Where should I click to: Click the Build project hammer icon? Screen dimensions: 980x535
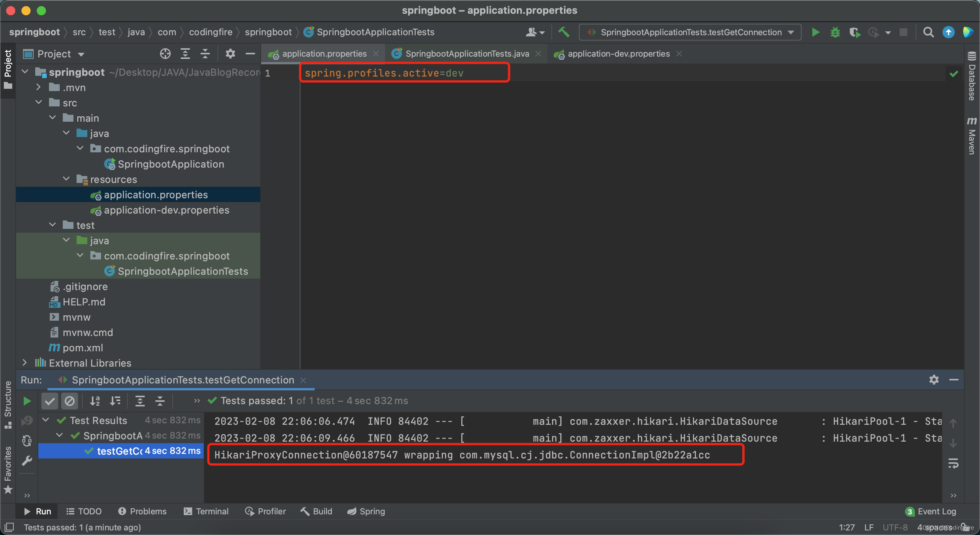pos(563,33)
